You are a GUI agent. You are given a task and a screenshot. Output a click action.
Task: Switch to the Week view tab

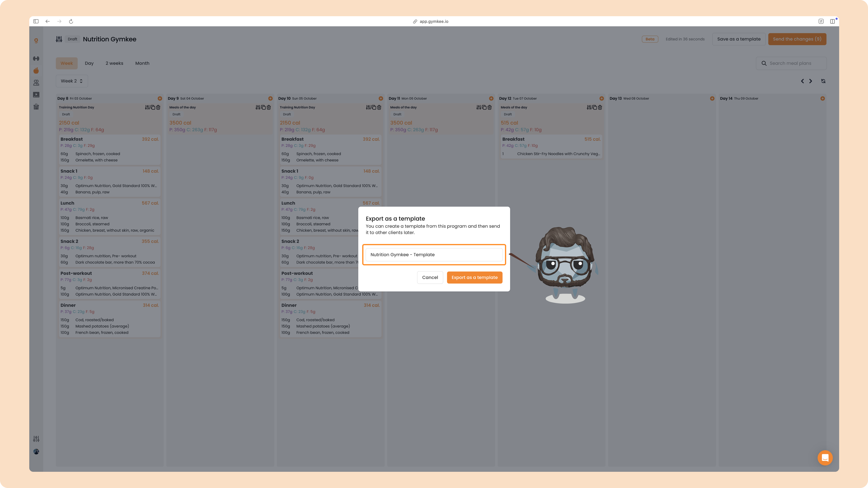(67, 63)
